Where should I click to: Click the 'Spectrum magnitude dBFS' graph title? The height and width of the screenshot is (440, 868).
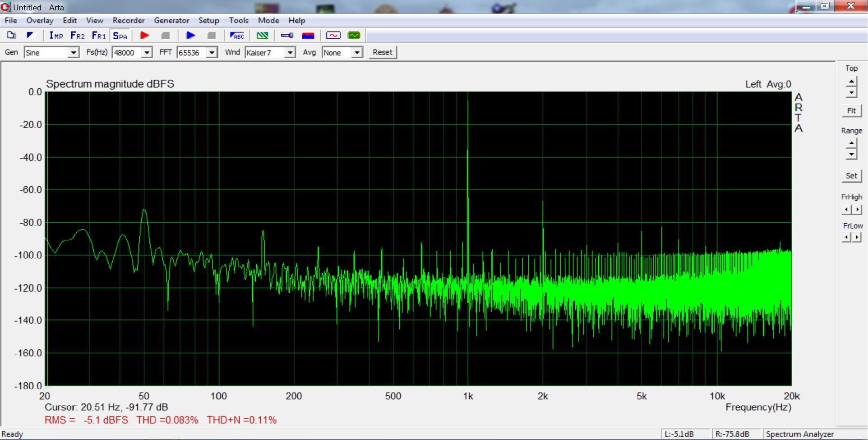point(110,84)
